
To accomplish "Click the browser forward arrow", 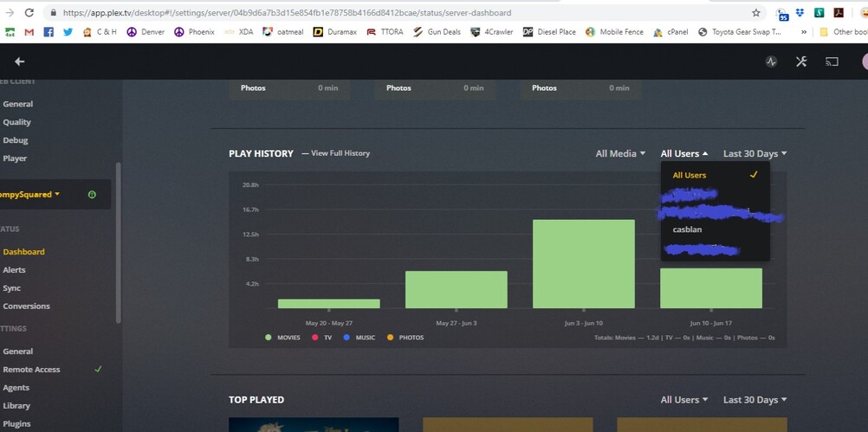I will pyautogui.click(x=10, y=12).
